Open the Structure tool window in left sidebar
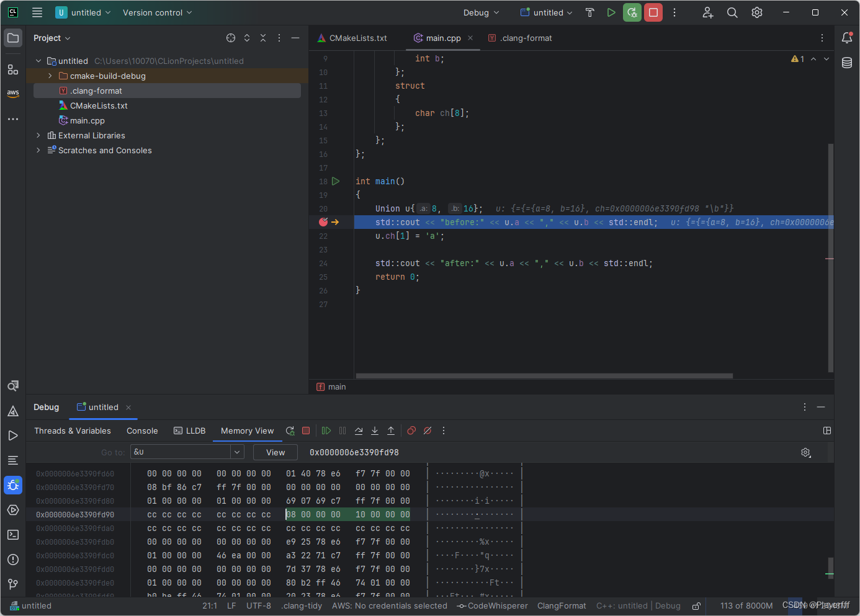The width and height of the screenshot is (860, 616). click(x=13, y=69)
